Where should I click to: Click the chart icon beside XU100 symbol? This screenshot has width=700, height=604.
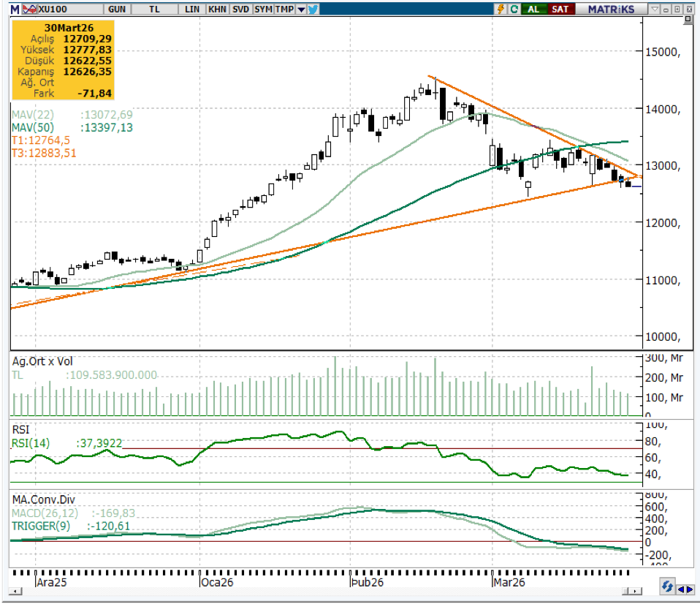(29, 9)
